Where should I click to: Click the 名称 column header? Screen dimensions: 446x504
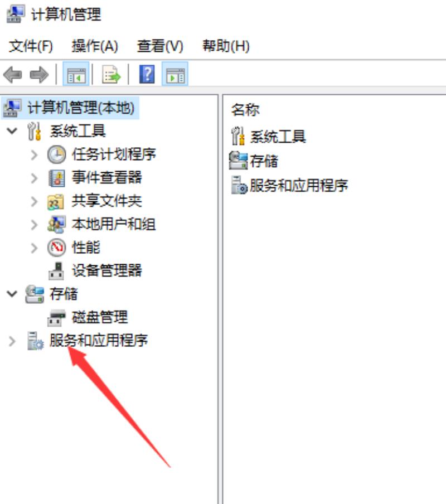click(x=245, y=110)
